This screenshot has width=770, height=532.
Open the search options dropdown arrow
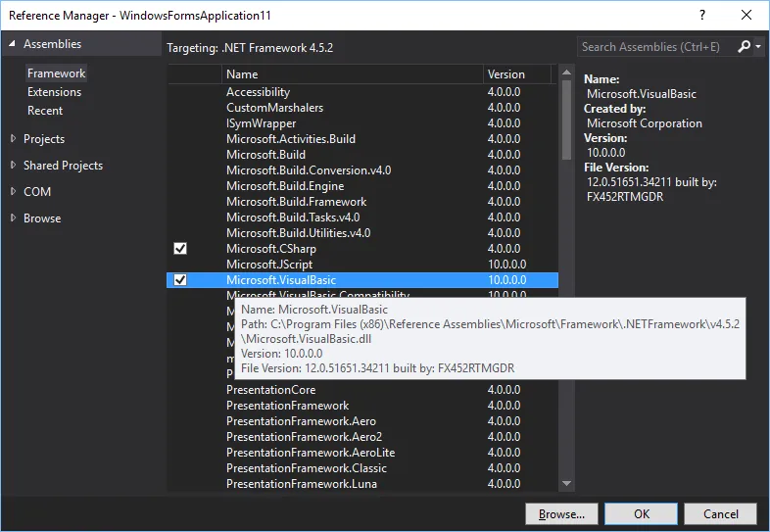pyautogui.click(x=758, y=47)
